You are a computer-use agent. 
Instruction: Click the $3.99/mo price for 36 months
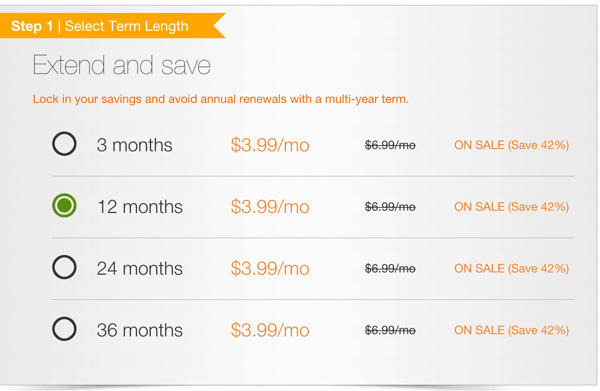(270, 330)
